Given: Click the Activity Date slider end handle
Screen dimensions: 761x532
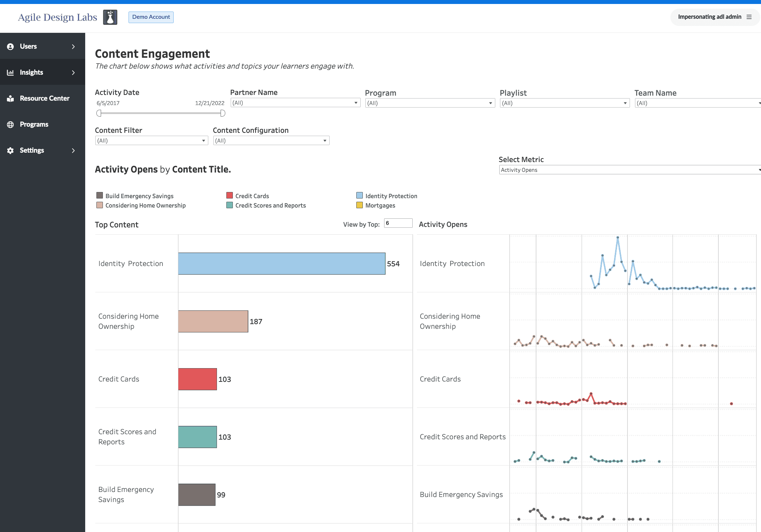Looking at the screenshot, I should point(223,113).
